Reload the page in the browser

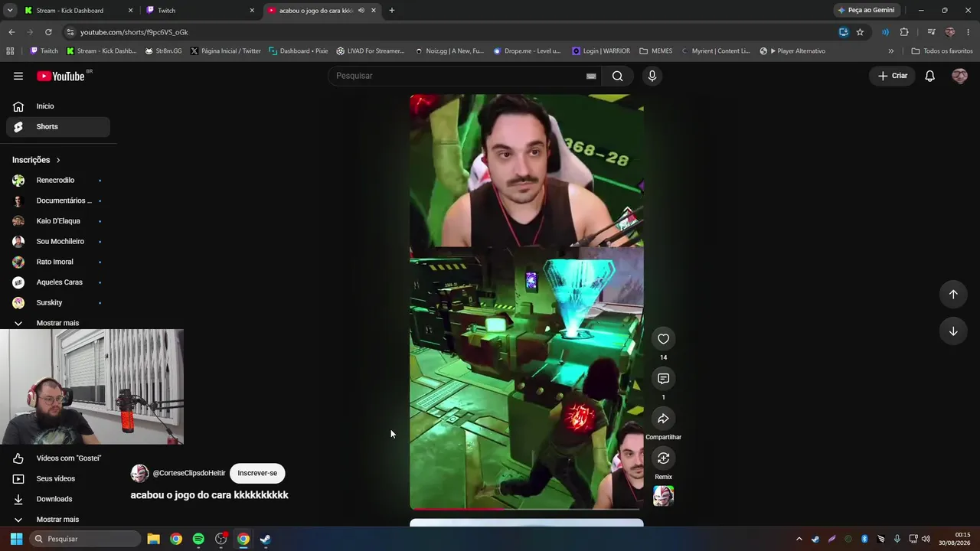point(48,32)
